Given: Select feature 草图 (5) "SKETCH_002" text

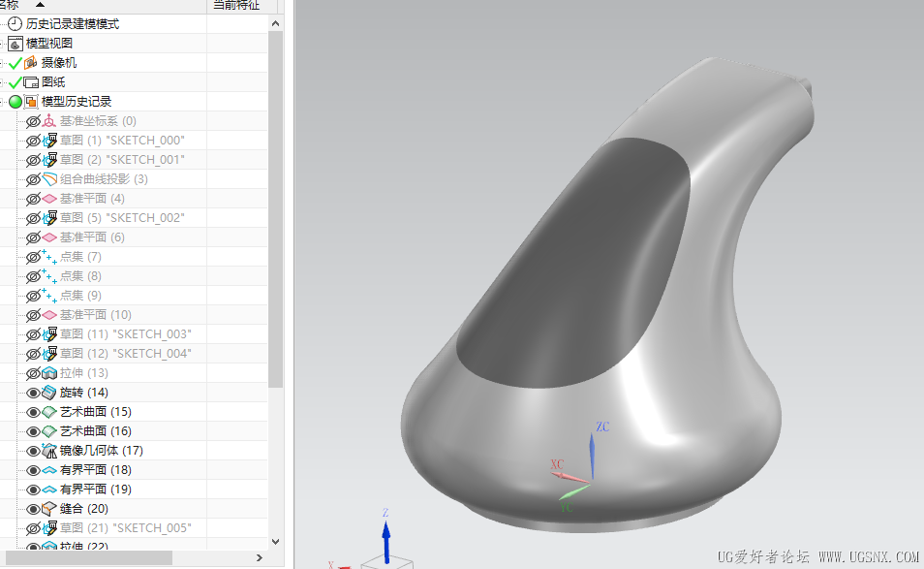Looking at the screenshot, I should [x=123, y=218].
